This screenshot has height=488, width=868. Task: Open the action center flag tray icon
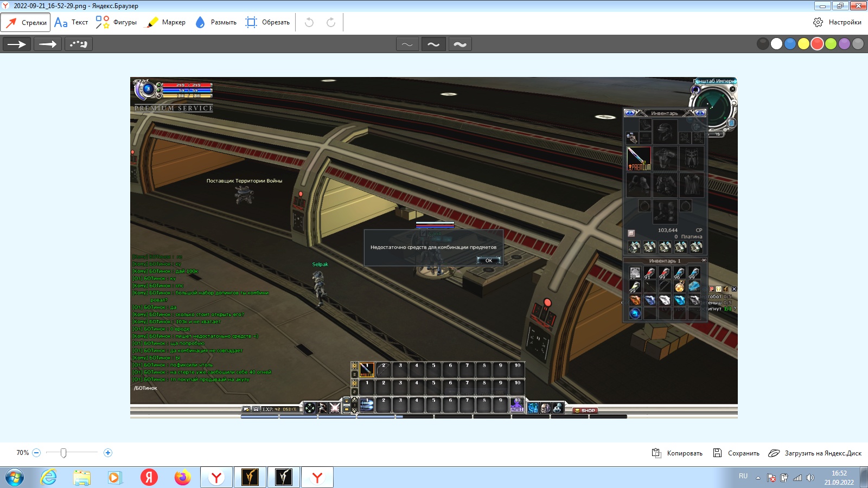tap(771, 478)
